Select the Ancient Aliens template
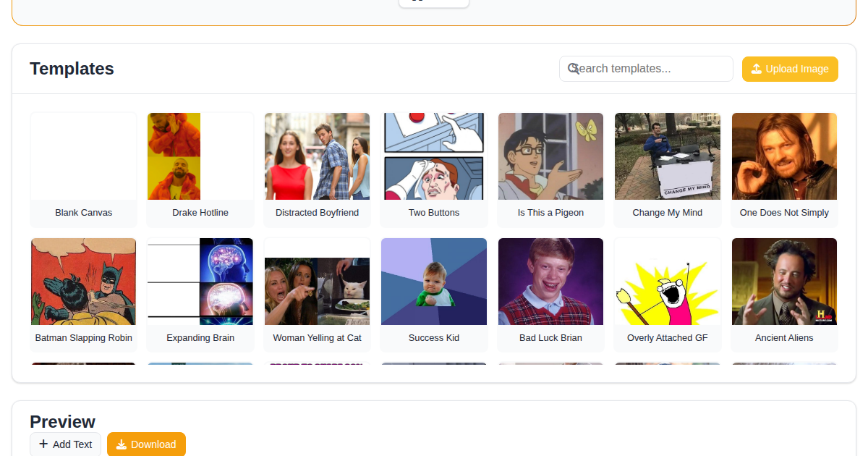This screenshot has height=456, width=868. point(784,294)
